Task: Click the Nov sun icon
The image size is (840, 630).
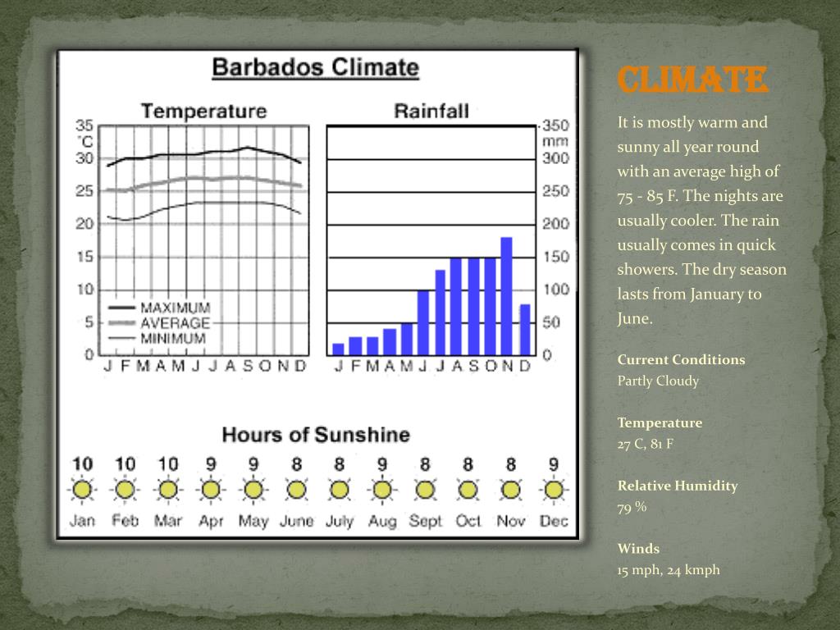Action: (511, 490)
